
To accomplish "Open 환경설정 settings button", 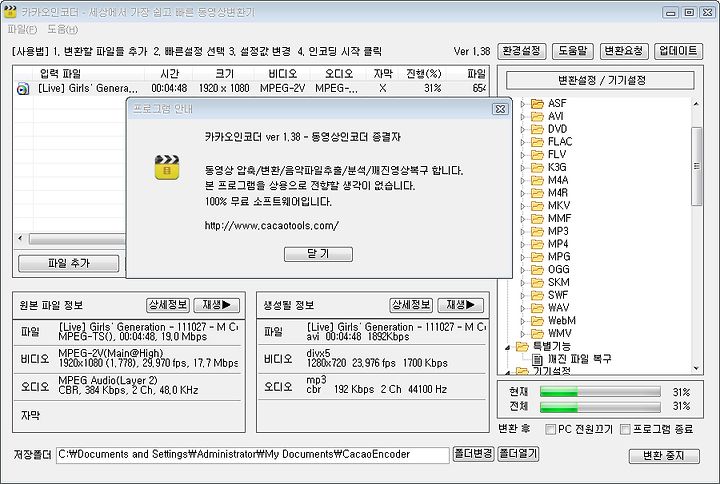I will pos(522,51).
